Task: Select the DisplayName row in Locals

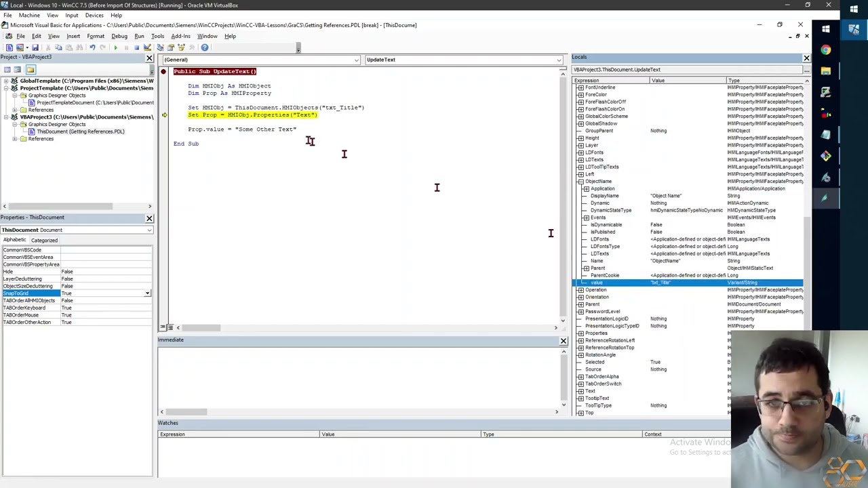Action: pos(688,196)
